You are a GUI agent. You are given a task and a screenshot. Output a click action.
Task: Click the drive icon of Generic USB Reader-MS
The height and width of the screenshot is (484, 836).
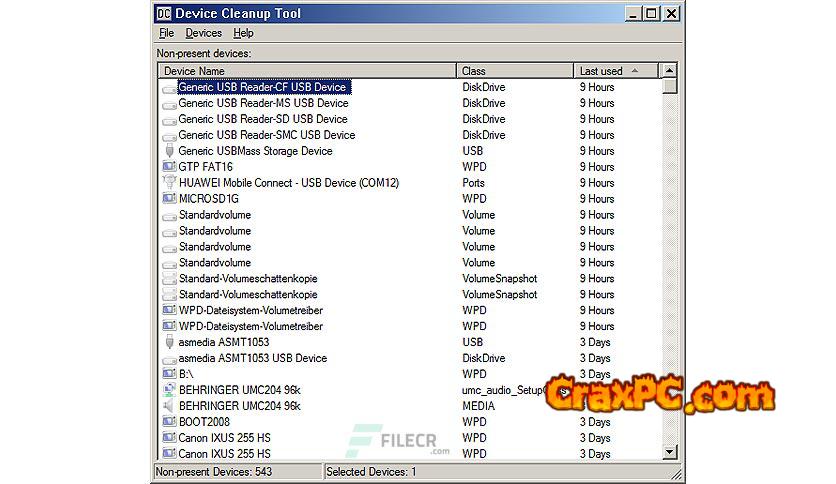pos(169,104)
